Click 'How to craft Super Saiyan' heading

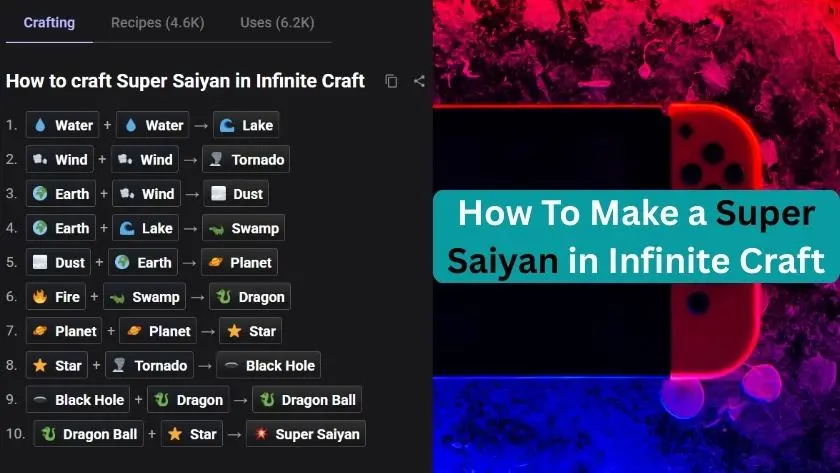[x=185, y=81]
